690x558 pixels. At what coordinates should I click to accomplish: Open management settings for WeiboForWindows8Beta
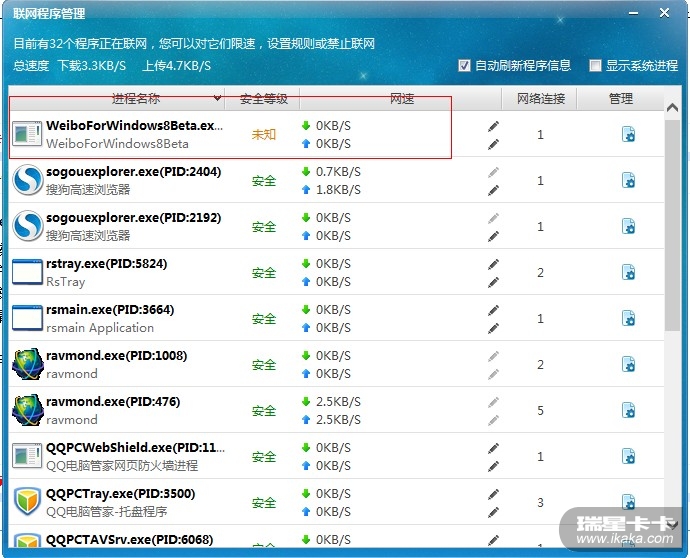[x=628, y=135]
